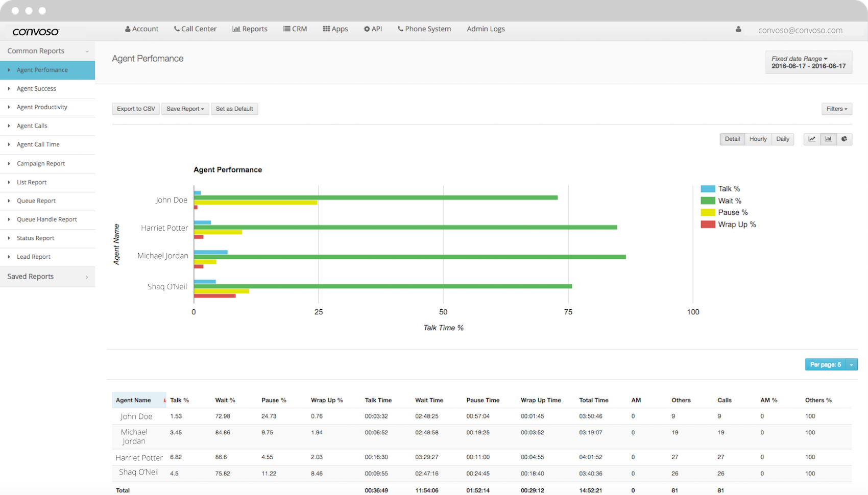Click the Wait % green legend swatch

point(708,201)
